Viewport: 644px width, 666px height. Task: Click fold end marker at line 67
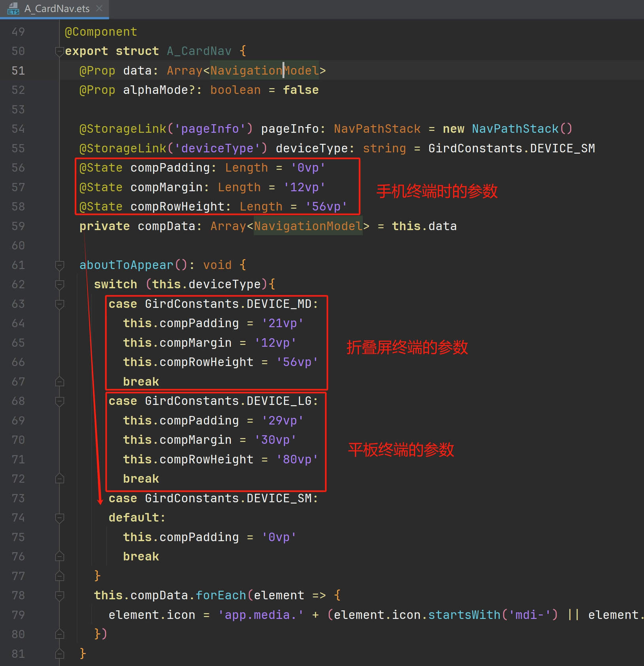(x=60, y=382)
